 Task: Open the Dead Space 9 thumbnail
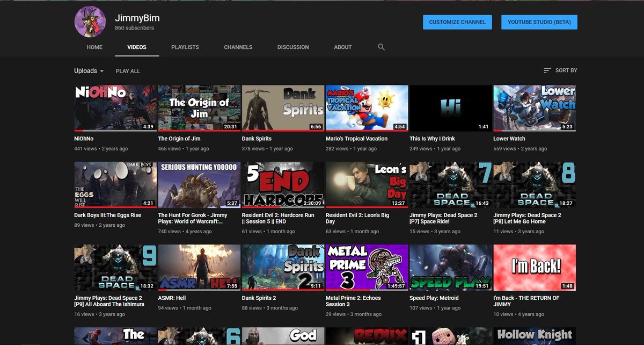coord(115,268)
